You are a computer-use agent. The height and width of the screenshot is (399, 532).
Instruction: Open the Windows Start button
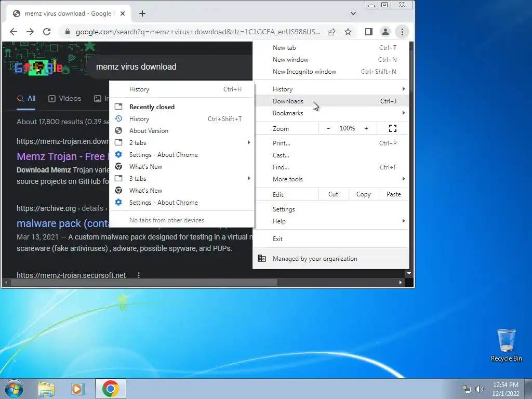tap(14, 389)
